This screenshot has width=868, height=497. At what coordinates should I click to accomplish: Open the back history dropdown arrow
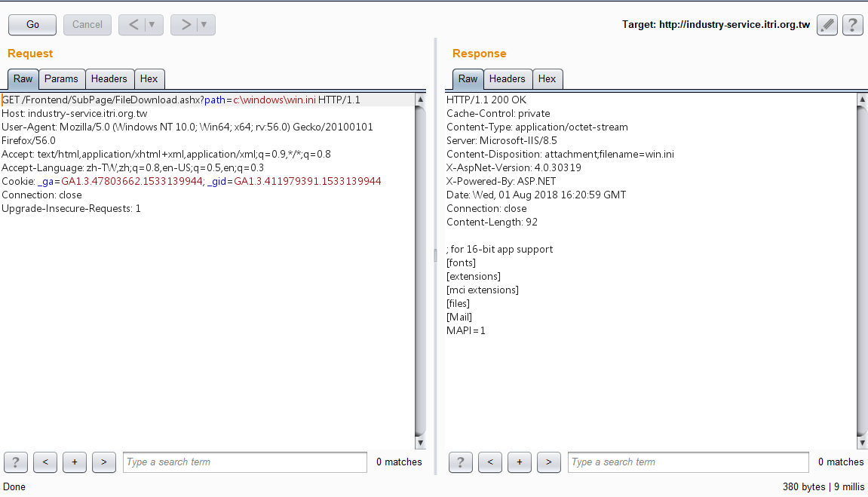[152, 24]
